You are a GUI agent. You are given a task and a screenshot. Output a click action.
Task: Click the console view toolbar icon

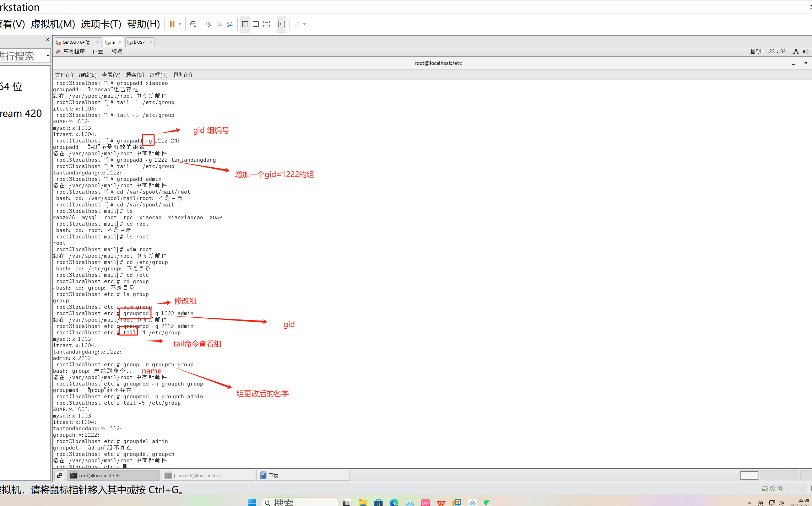(282, 24)
